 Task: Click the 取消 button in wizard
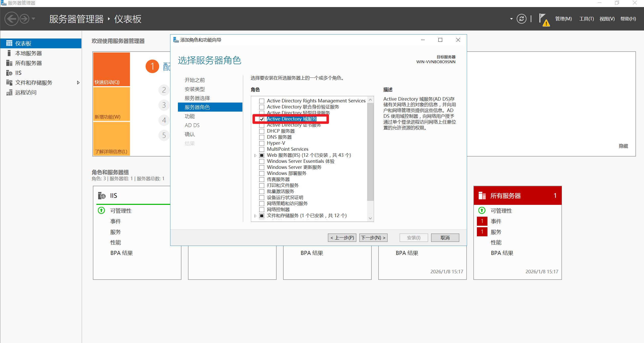[x=445, y=238]
